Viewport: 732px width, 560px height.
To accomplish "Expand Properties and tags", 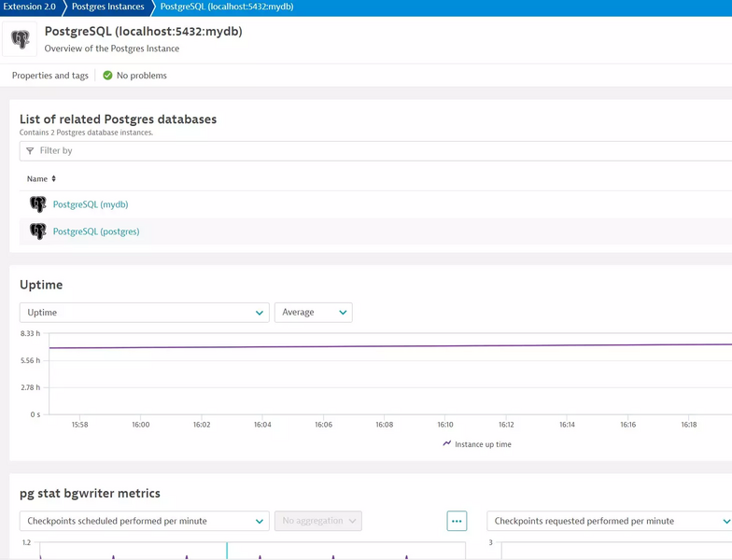I will pyautogui.click(x=50, y=76).
